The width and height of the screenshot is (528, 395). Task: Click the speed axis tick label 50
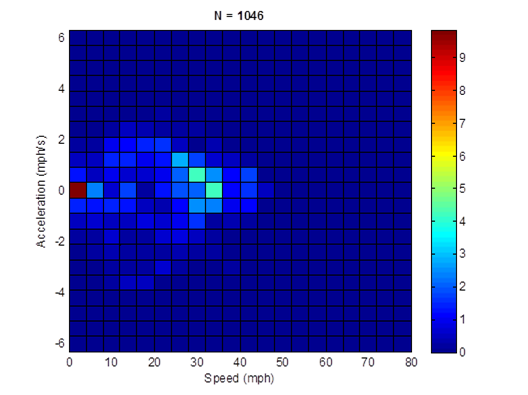tap(283, 362)
